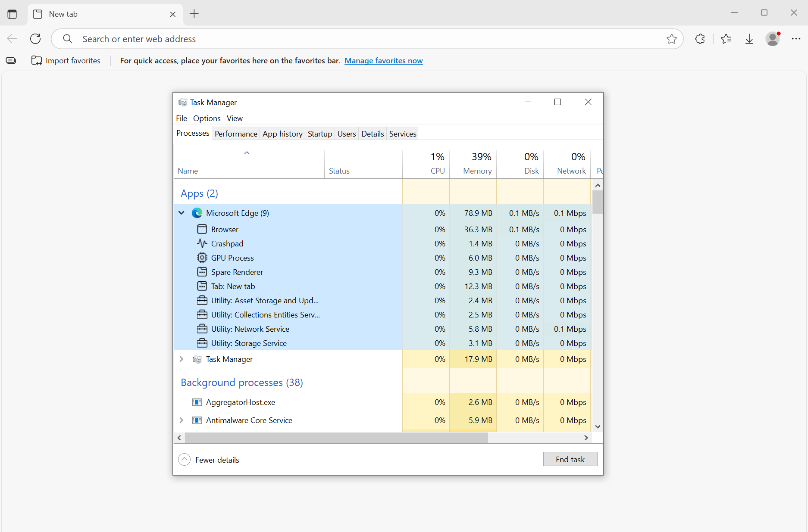Image resolution: width=808 pixels, height=532 pixels.
Task: Switch to the App history tab
Action: (282, 134)
